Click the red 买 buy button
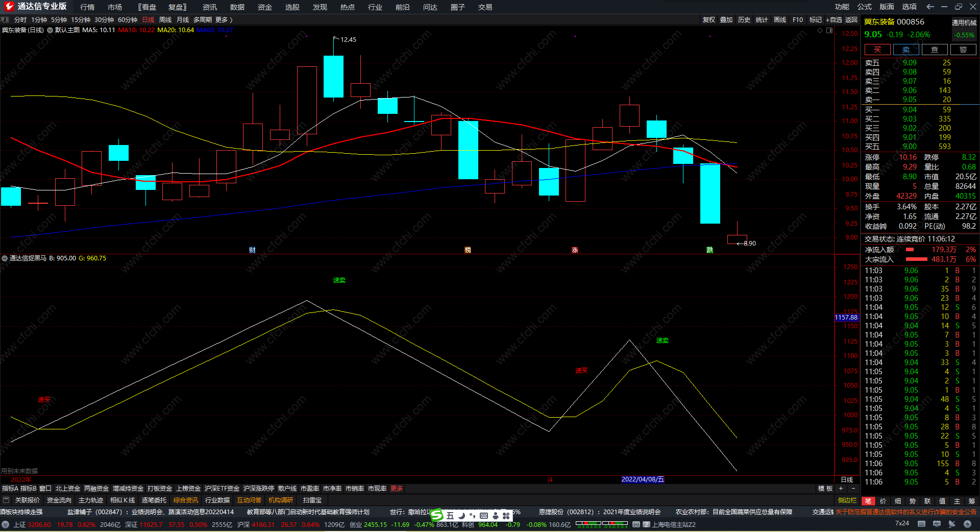The image size is (980, 532). click(877, 50)
